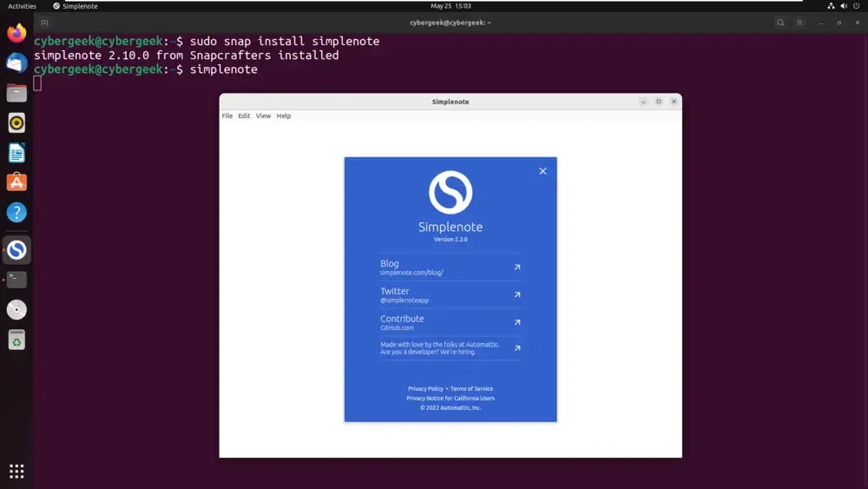The height and width of the screenshot is (489, 868).
Task: Open the Files manager in the dock
Action: pyautogui.click(x=16, y=92)
